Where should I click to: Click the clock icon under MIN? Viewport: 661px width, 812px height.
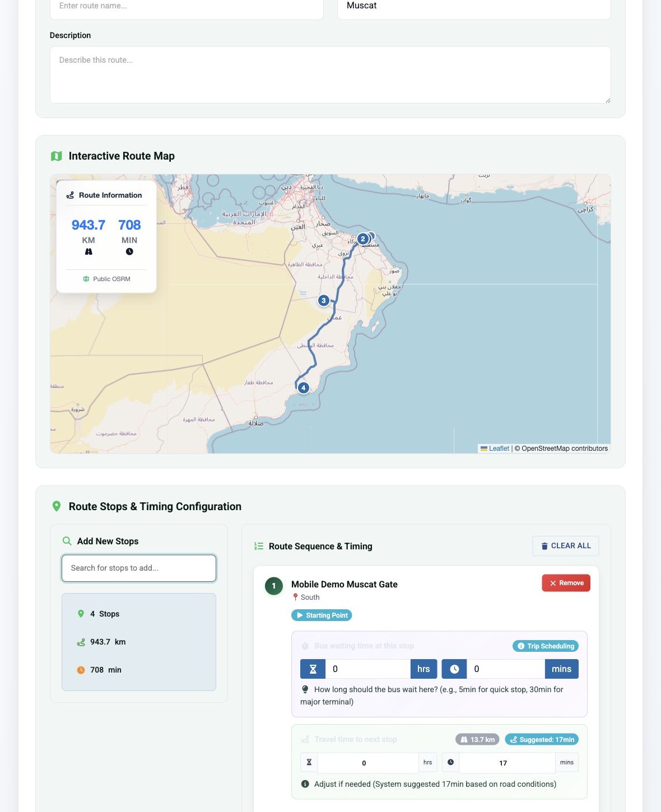[x=129, y=251]
